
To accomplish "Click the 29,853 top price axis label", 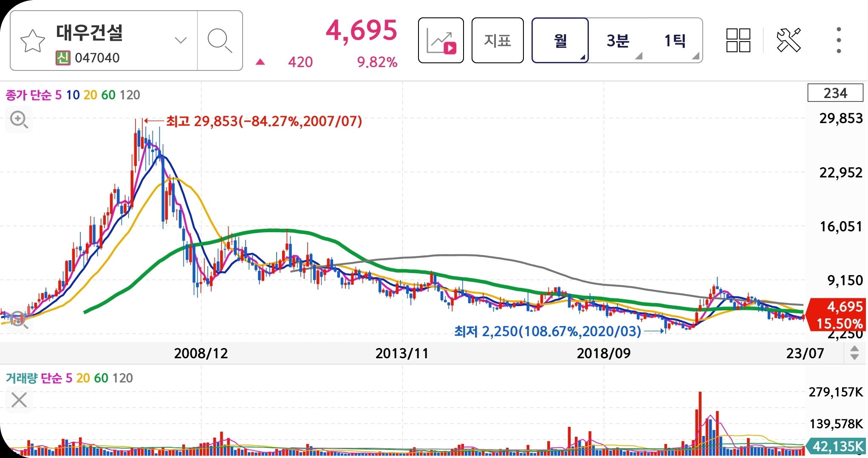I will (841, 118).
